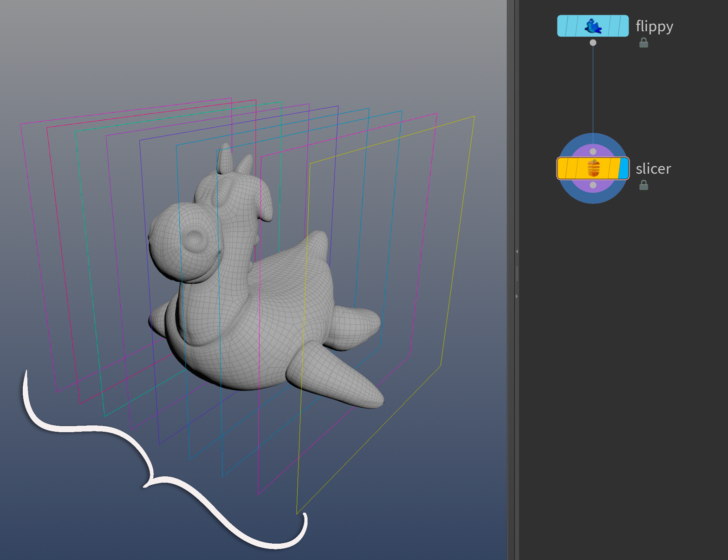Click the left flag segment of flippy node

(562, 26)
